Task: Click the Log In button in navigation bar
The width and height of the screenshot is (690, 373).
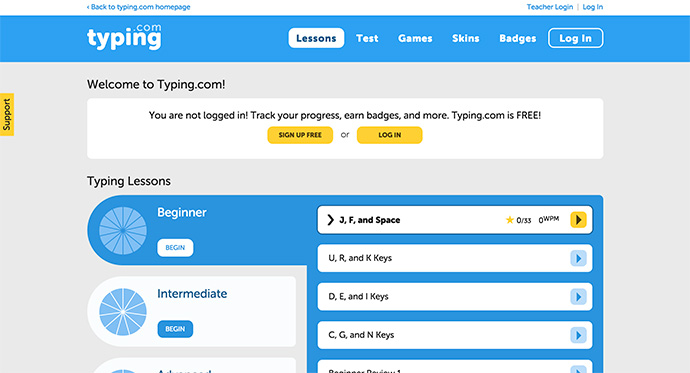Action: [x=575, y=38]
